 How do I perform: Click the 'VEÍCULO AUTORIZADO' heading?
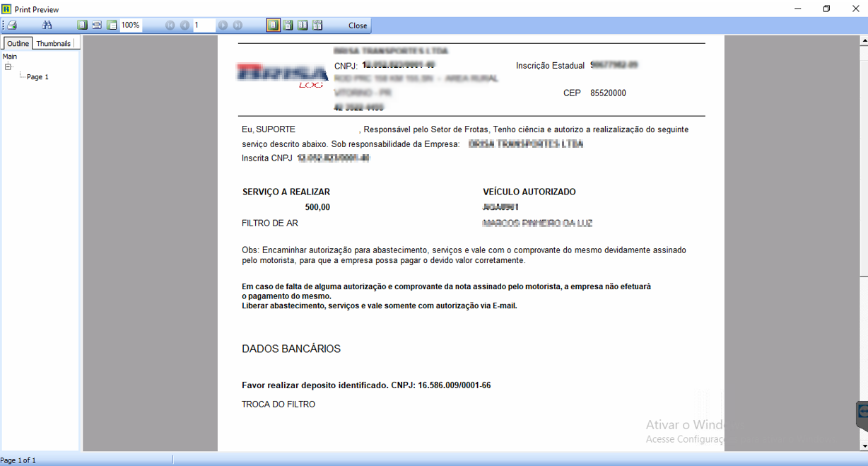pyautogui.click(x=529, y=192)
